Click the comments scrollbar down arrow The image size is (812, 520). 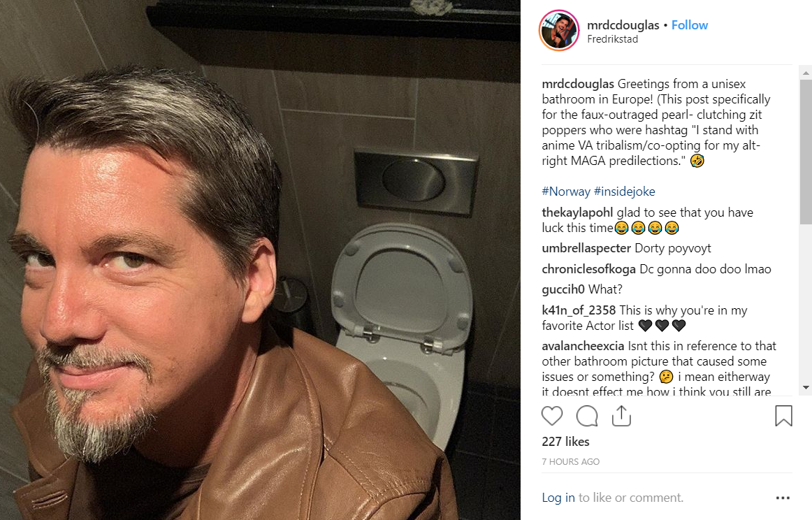pos(806,388)
